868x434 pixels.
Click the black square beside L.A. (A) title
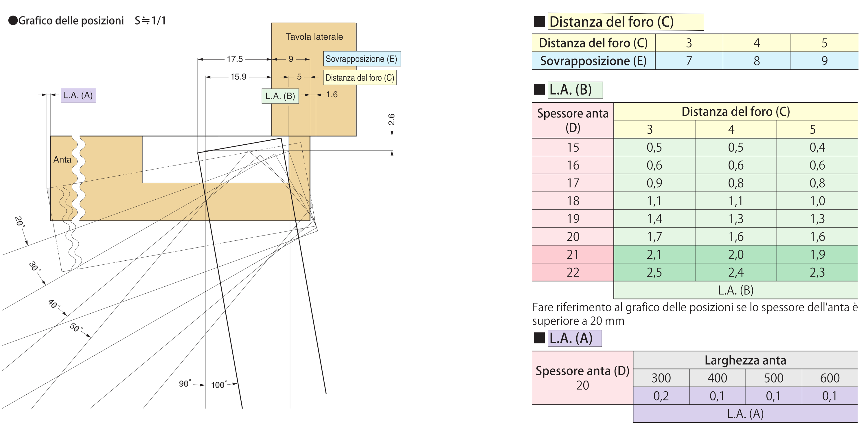pyautogui.click(x=540, y=338)
